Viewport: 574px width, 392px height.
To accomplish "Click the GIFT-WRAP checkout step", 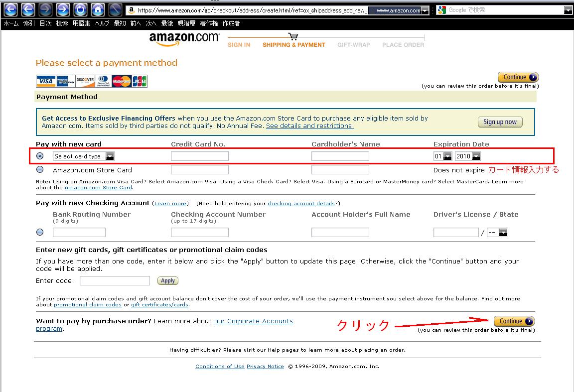I will coord(354,45).
